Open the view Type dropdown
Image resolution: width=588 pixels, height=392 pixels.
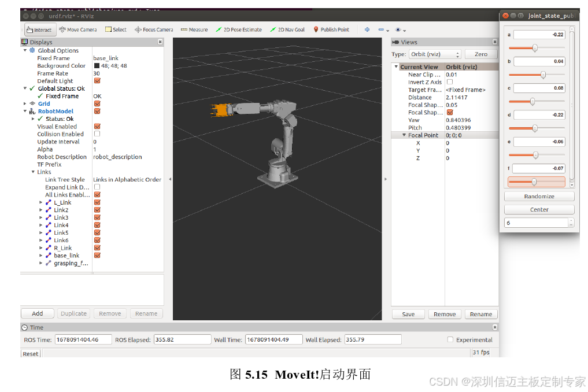pyautogui.click(x=434, y=54)
